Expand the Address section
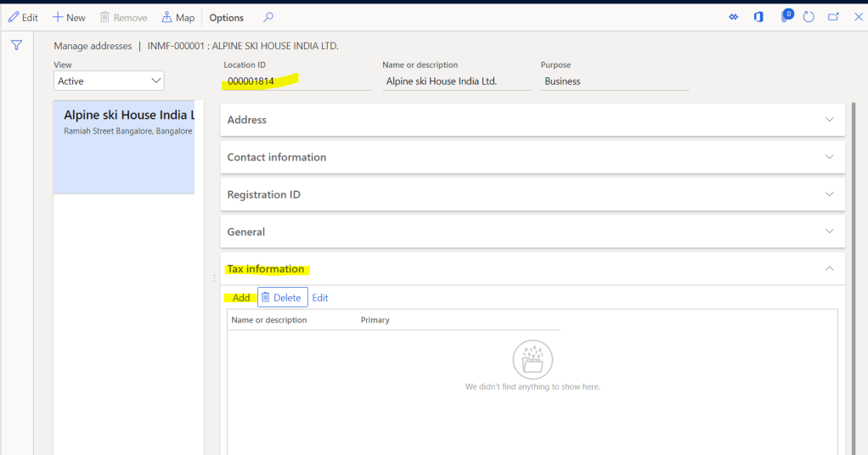This screenshot has height=455, width=868. coord(532,120)
